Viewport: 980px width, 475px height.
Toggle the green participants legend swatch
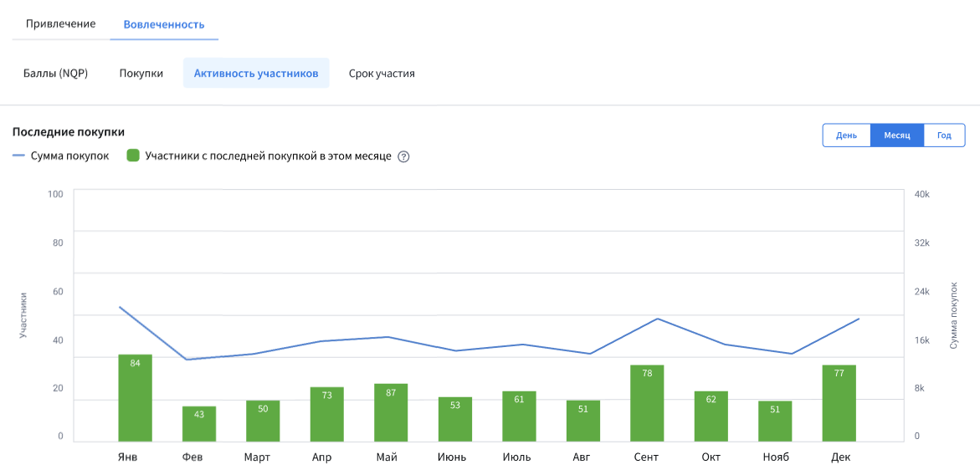[132, 156]
